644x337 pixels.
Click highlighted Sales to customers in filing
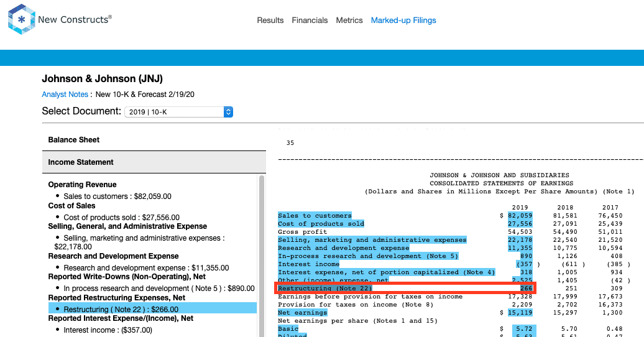(315, 215)
